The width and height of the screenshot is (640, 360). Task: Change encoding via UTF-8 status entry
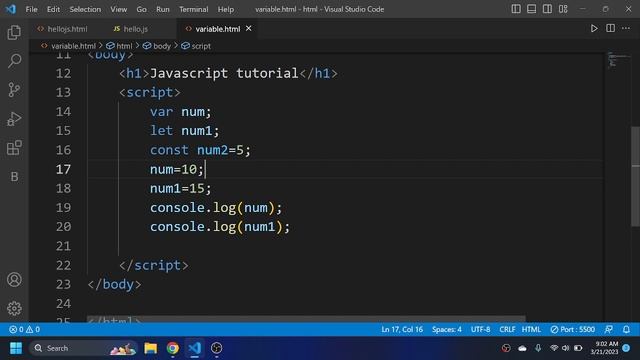point(480,329)
